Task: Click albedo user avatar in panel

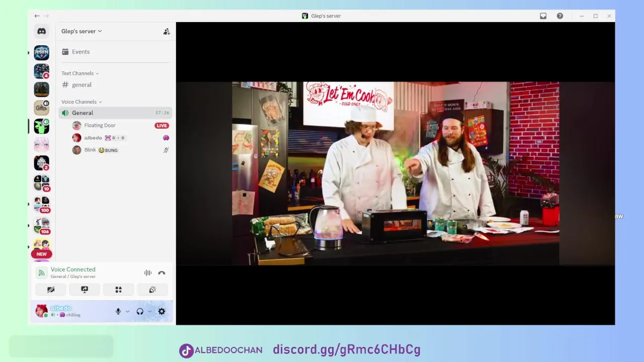Action: [41, 311]
